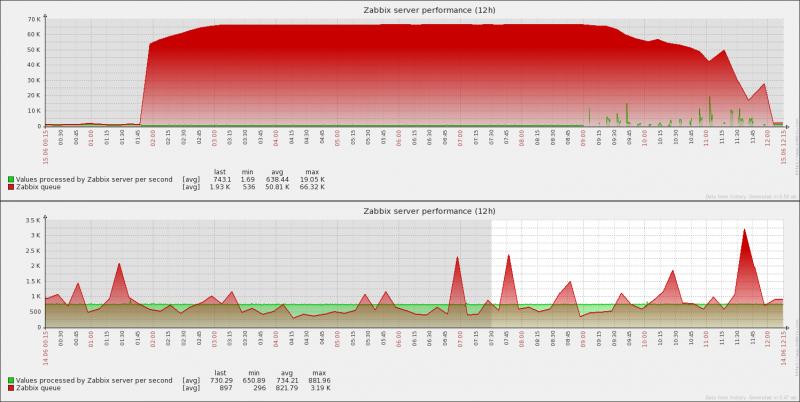Click the tallest queue peak near 11:45 in lower graph
800x402 pixels.
point(744,231)
